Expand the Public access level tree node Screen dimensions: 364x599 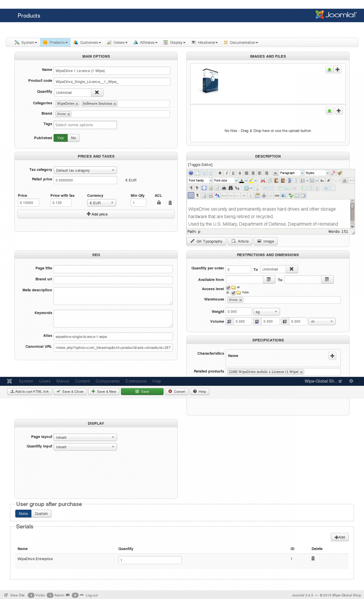click(x=228, y=293)
